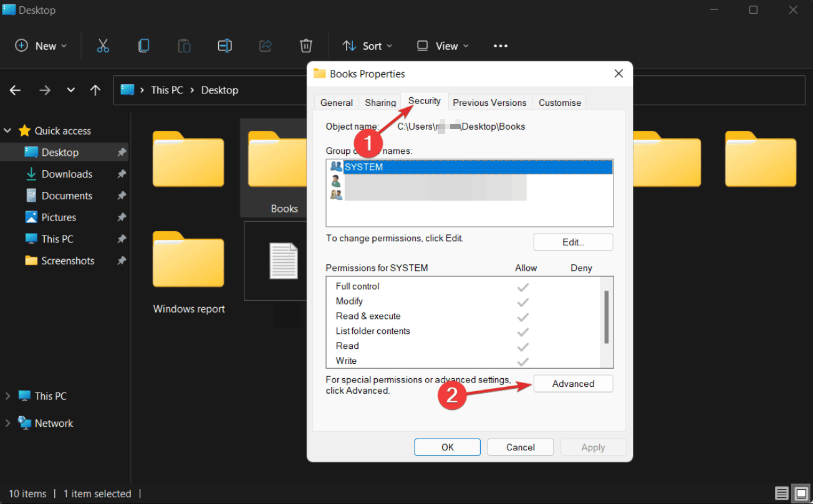Open Documents in Quick access

tap(67, 196)
